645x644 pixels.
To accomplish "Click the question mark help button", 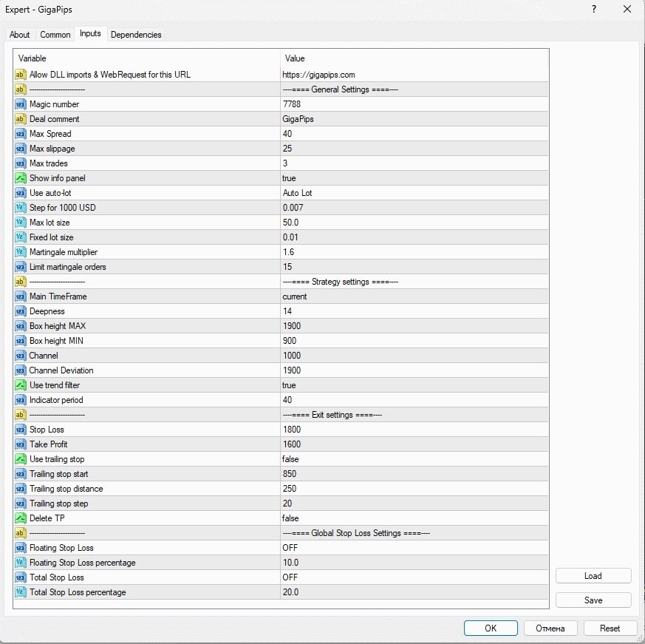I will click(593, 9).
